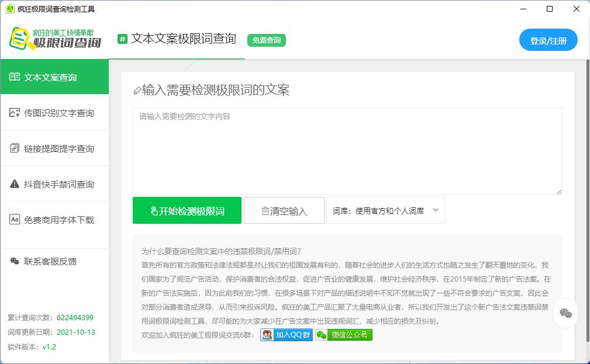
Task: Click the app logo 极限词查询
Action: click(x=56, y=39)
